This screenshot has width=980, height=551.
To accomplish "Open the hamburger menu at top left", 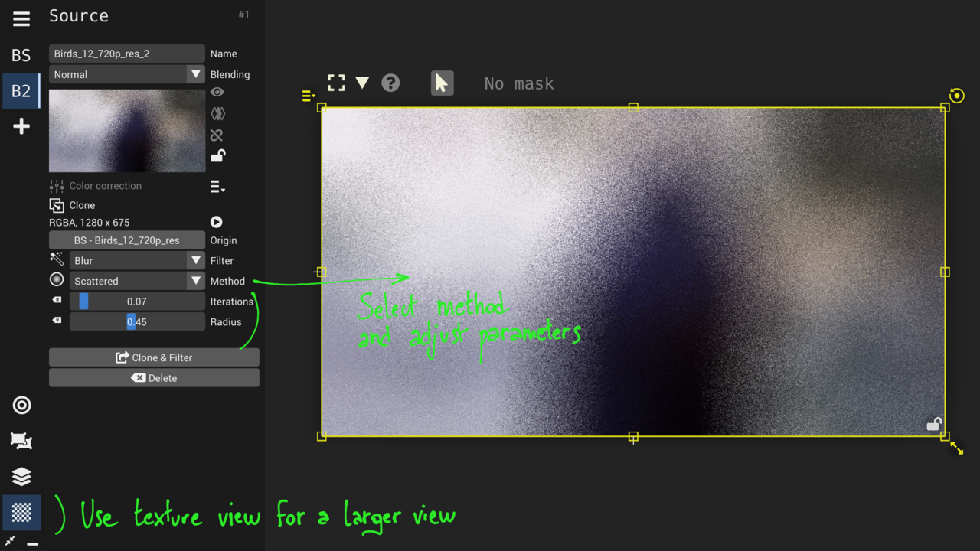I will pos(21,18).
